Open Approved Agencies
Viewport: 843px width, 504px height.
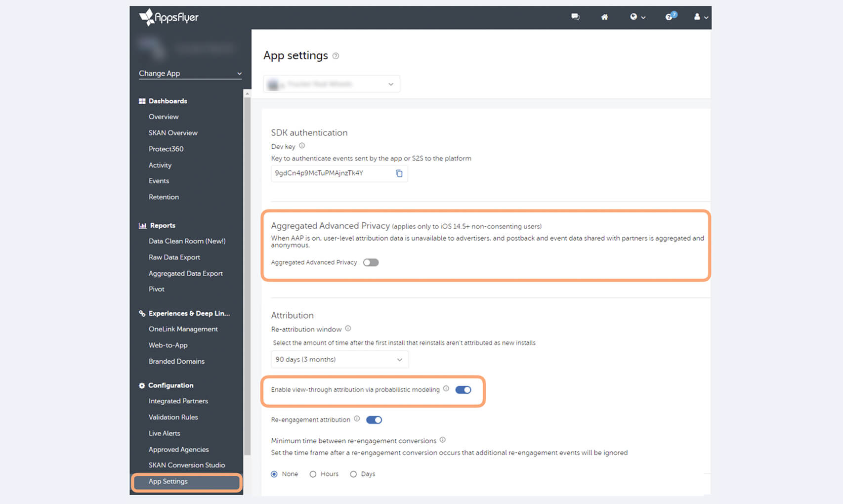pos(179,449)
